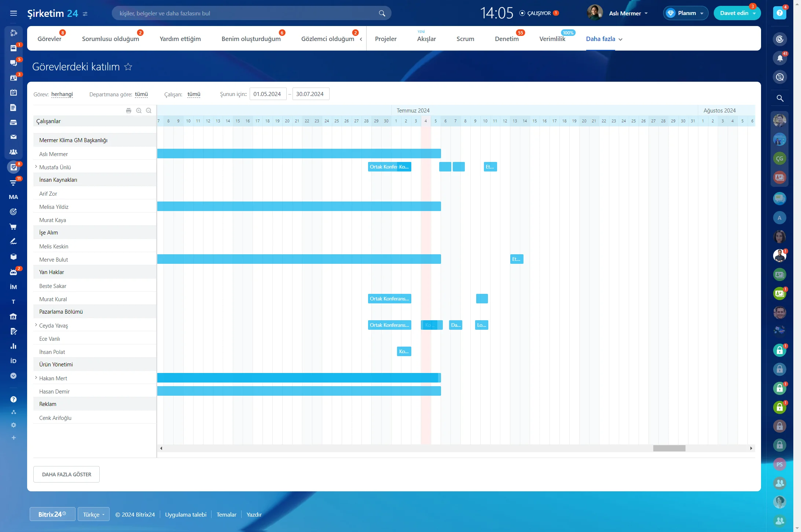Screen dimensions: 801x532
Task: Open the workgroups people icon in sidebar
Action: click(x=14, y=152)
